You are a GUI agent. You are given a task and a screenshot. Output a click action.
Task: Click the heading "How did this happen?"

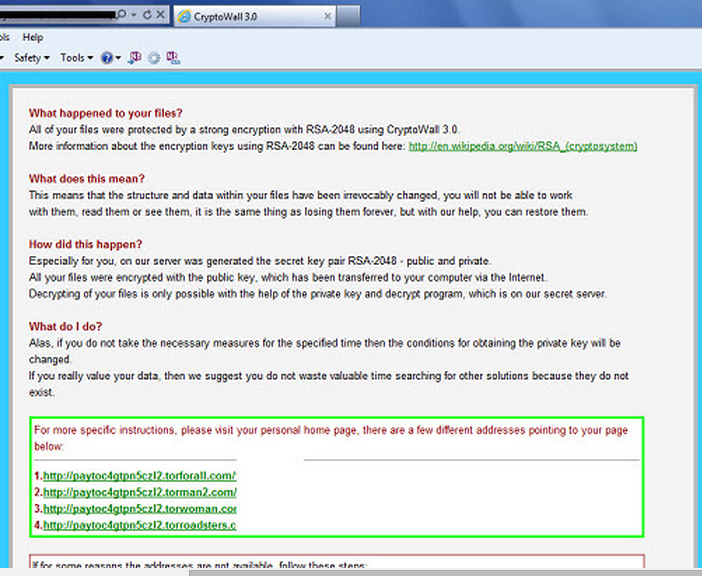pyautogui.click(x=86, y=244)
